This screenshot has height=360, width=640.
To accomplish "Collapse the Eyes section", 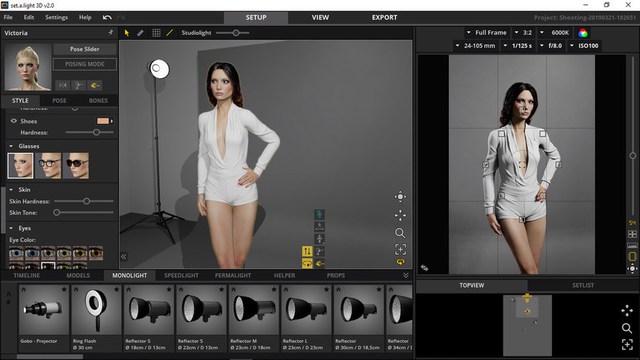I will pos(11,228).
